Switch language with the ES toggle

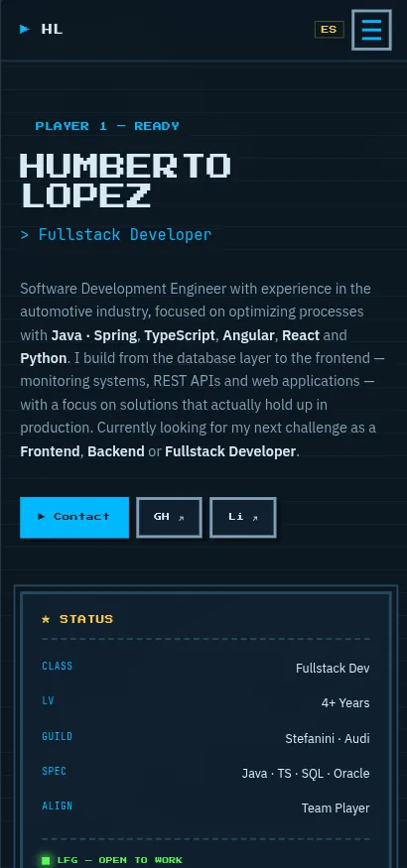(329, 30)
